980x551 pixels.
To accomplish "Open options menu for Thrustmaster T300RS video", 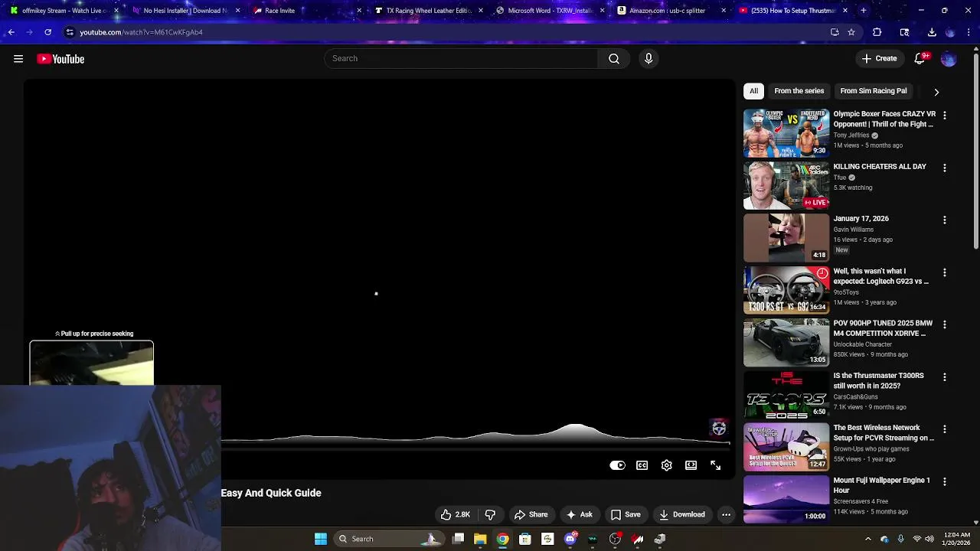I will pyautogui.click(x=944, y=377).
